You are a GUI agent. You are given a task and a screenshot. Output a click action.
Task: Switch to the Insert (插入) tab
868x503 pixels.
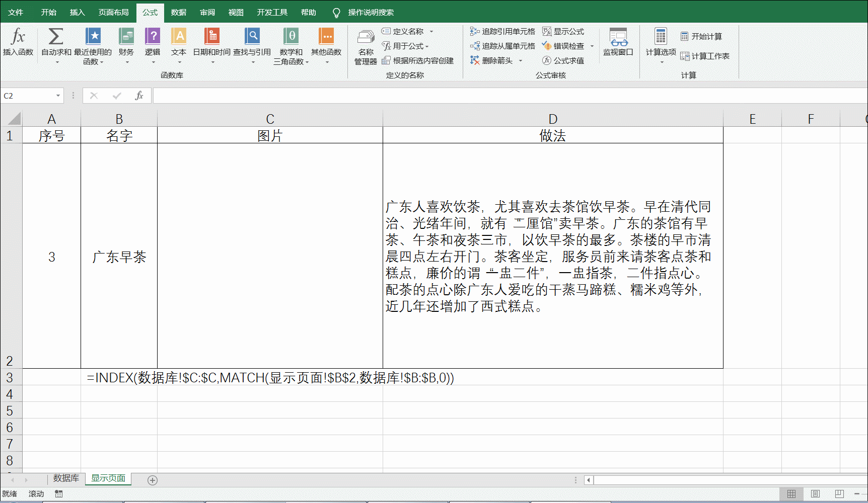click(x=77, y=12)
